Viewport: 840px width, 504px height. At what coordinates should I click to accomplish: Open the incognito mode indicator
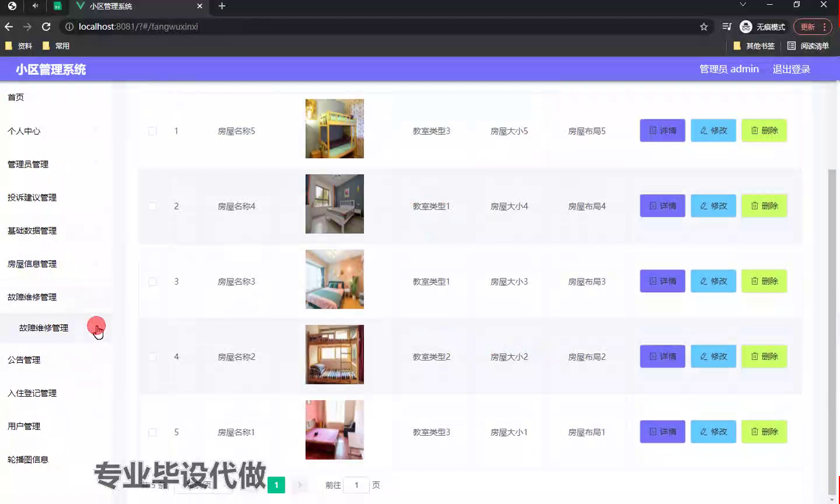[762, 27]
